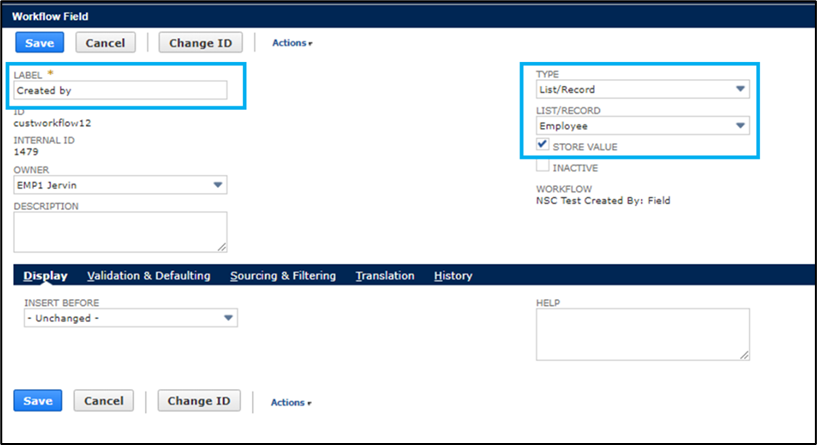The width and height of the screenshot is (817, 445).
Task: Click the resize grip of the Description box
Action: coord(222,247)
